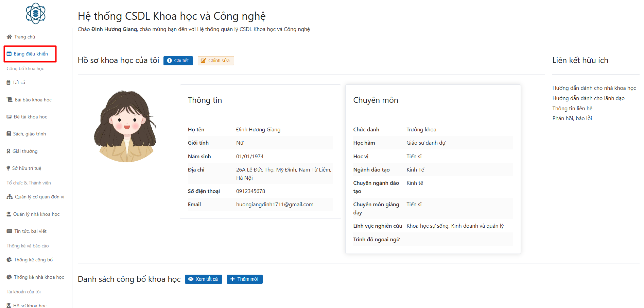Screen dimensions: 644x308
Task: Click the Quản lý cơ quan đơn vị icon
Action: click(x=9, y=197)
